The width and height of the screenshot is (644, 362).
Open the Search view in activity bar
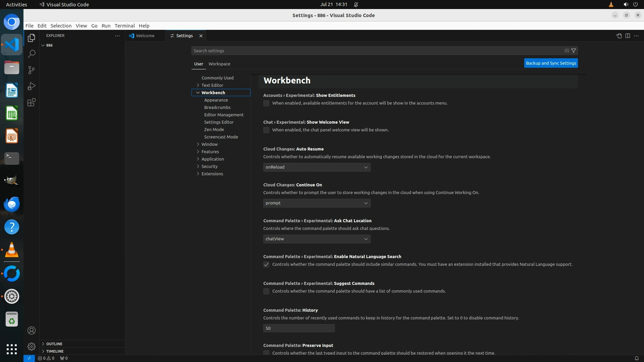tap(32, 54)
